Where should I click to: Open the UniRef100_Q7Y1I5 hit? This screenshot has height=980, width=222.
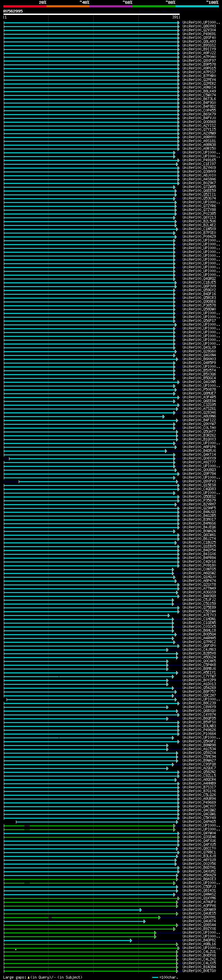[x=199, y=129]
